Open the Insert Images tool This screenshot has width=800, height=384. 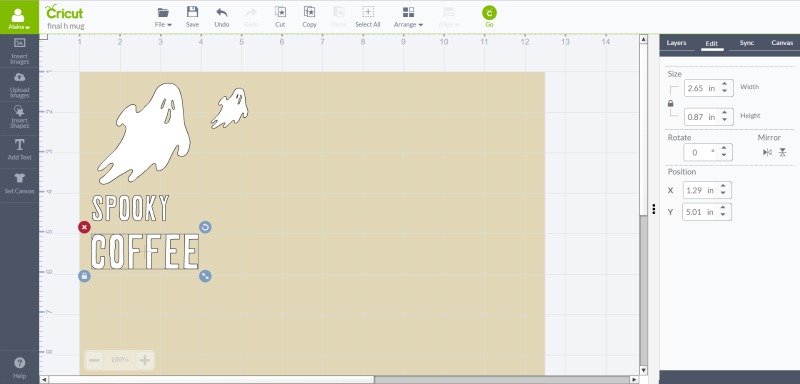coord(19,51)
